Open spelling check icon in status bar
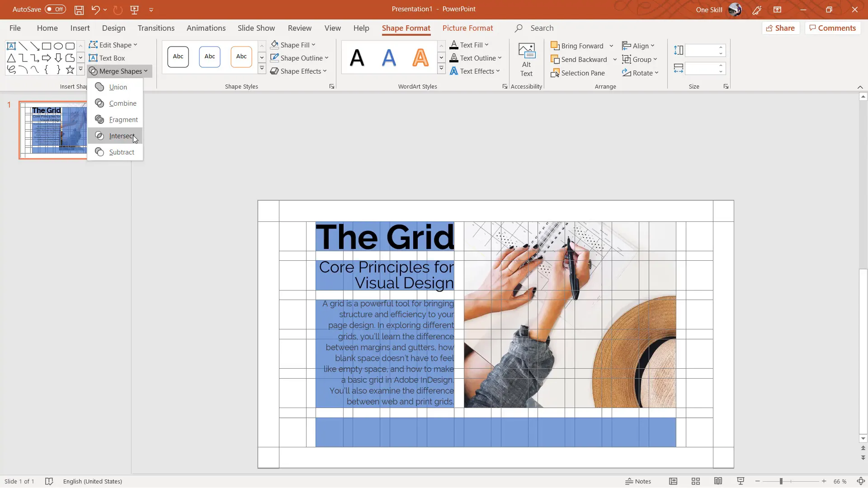 pyautogui.click(x=49, y=481)
